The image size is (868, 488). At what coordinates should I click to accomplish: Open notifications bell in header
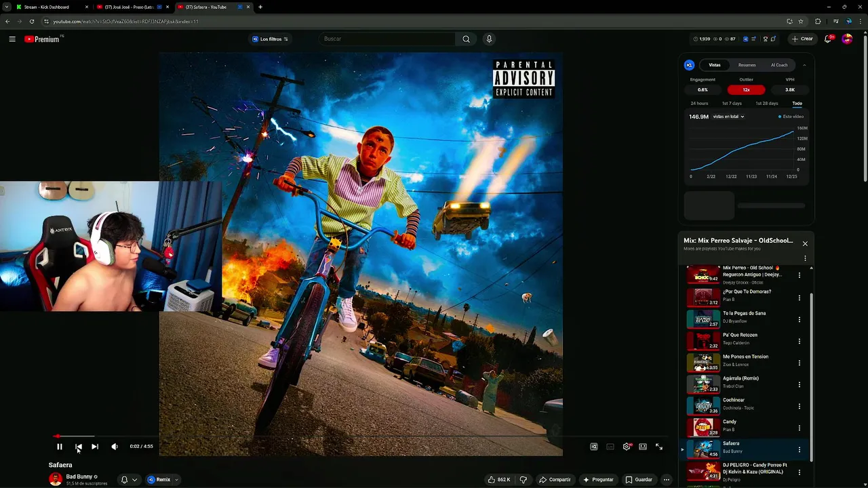pyautogui.click(x=828, y=39)
